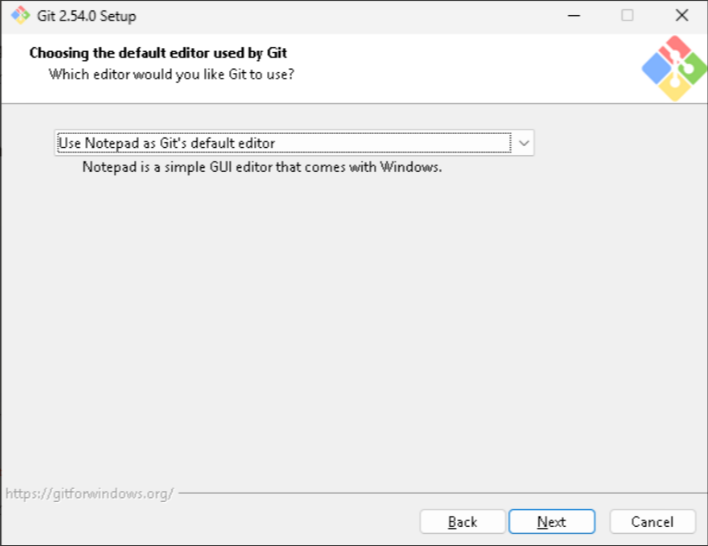The width and height of the screenshot is (708, 546).
Task: Click the 'Git 2.54.0 Setup' window title
Action: click(86, 16)
